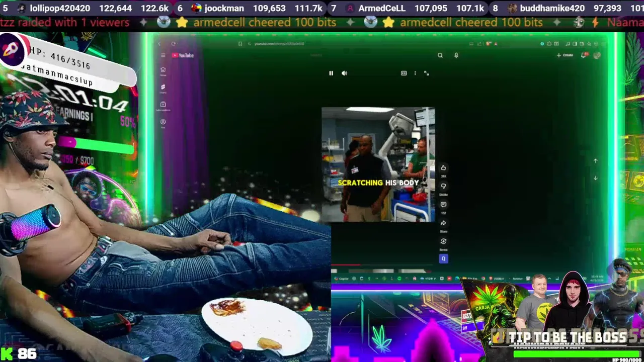Open the comments for this Short
This screenshot has width=644, height=362.
tap(443, 205)
